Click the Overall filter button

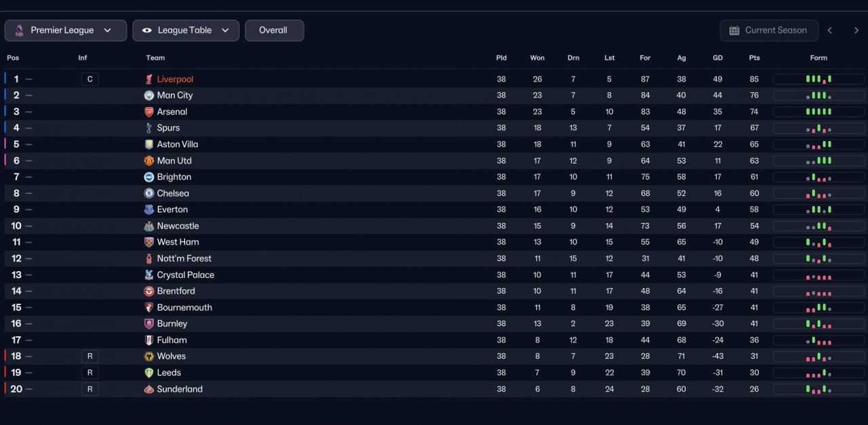(x=273, y=31)
